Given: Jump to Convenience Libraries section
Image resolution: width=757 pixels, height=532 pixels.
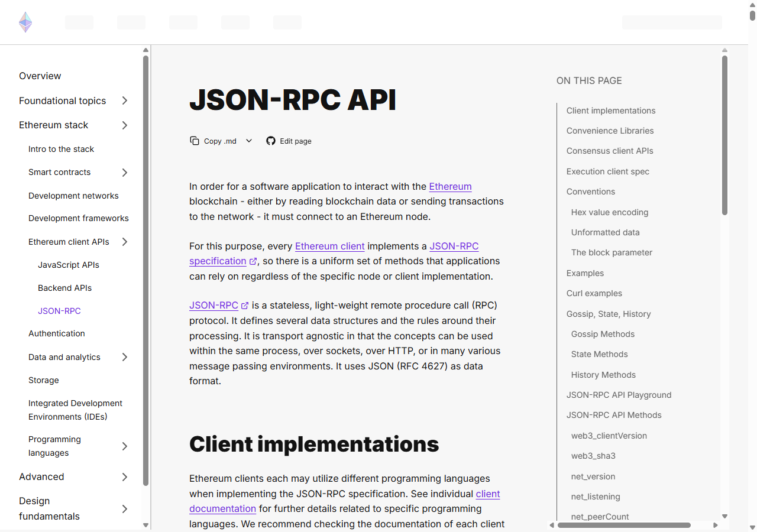Looking at the screenshot, I should point(610,131).
